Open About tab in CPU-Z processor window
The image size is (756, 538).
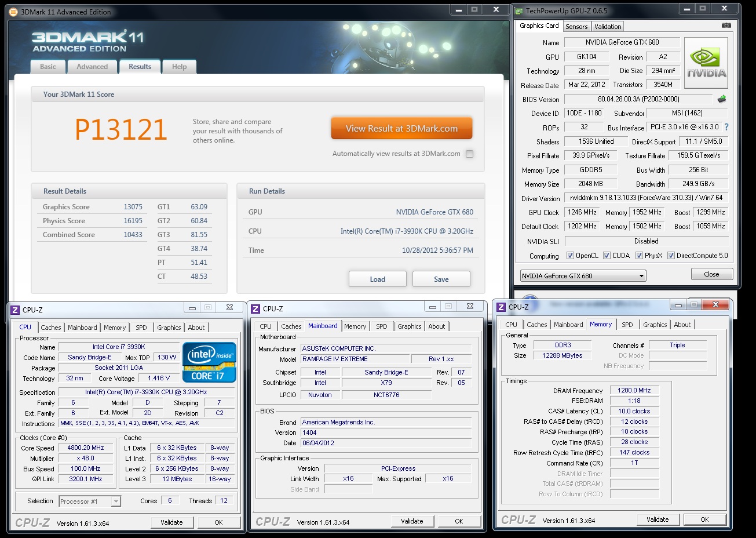pos(196,328)
